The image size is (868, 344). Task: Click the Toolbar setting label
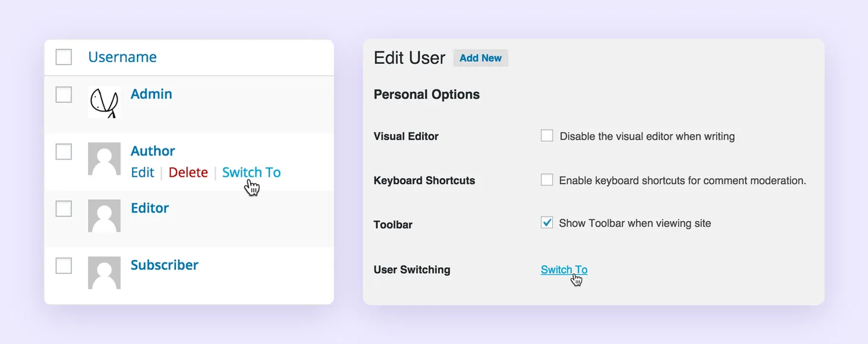coord(393,225)
